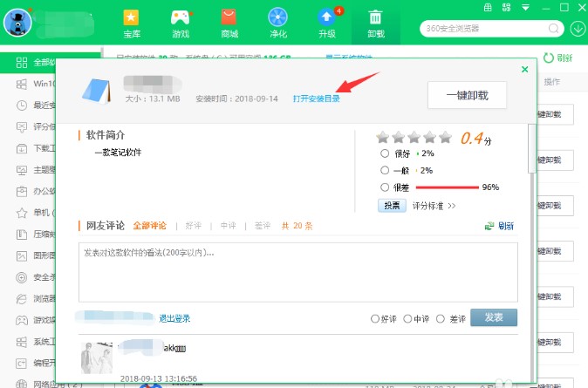Click the notepad software icon in dialog
The height and width of the screenshot is (388, 588).
click(x=96, y=91)
